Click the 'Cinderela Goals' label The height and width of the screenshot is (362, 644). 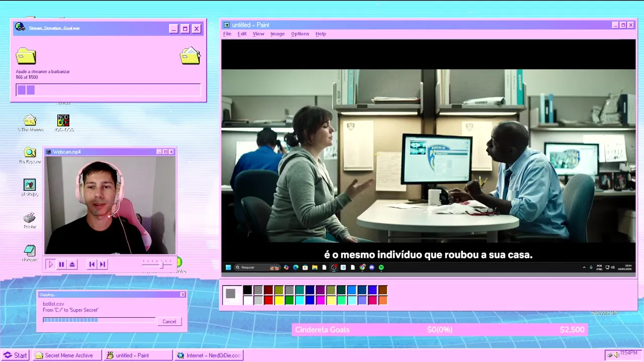click(x=323, y=330)
